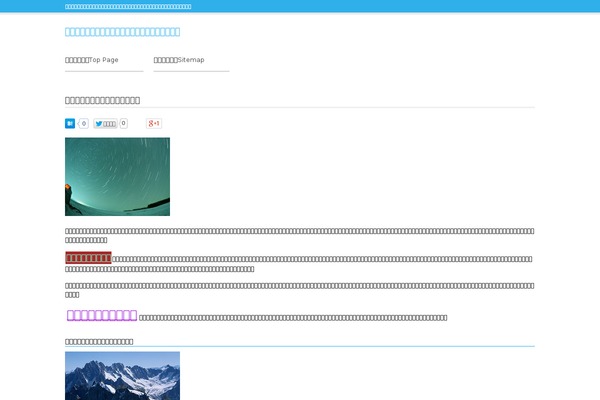Open the snowy mountain range image
The width and height of the screenshot is (600, 400).
(122, 376)
